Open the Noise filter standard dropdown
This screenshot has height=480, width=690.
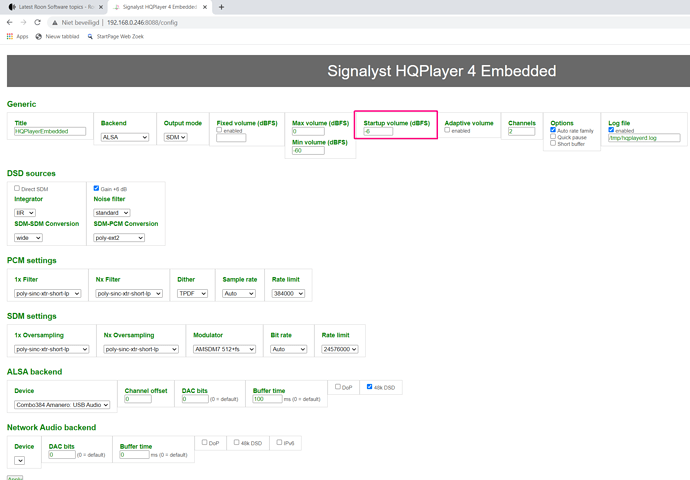(112, 213)
